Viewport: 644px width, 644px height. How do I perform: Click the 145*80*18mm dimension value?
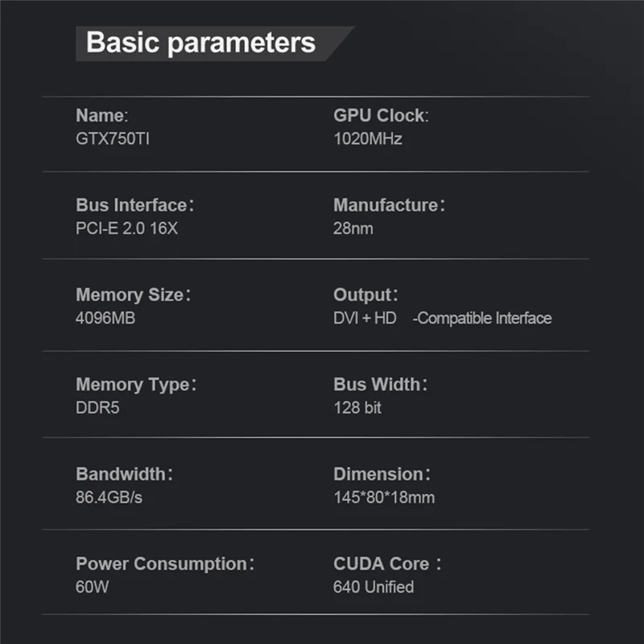click(x=384, y=497)
